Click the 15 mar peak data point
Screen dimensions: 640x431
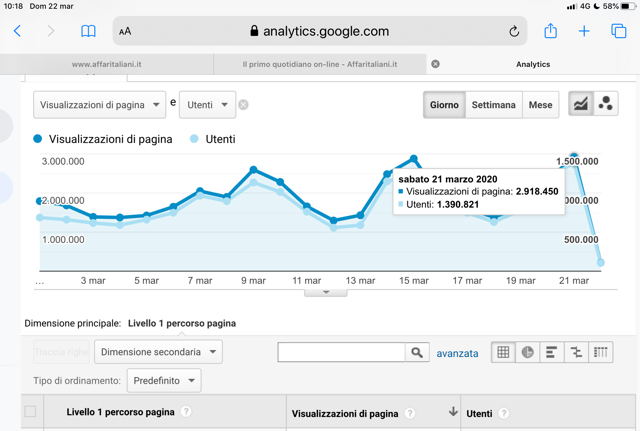point(413,158)
